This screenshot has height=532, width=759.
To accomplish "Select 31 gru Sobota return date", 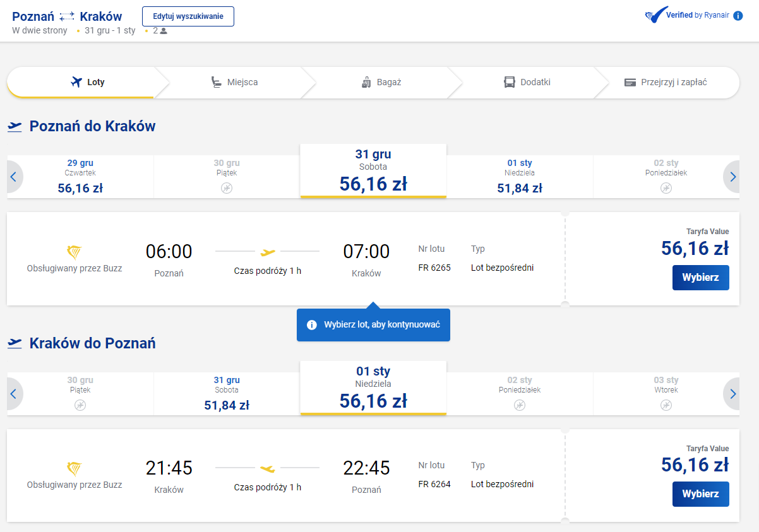I will pos(227,394).
